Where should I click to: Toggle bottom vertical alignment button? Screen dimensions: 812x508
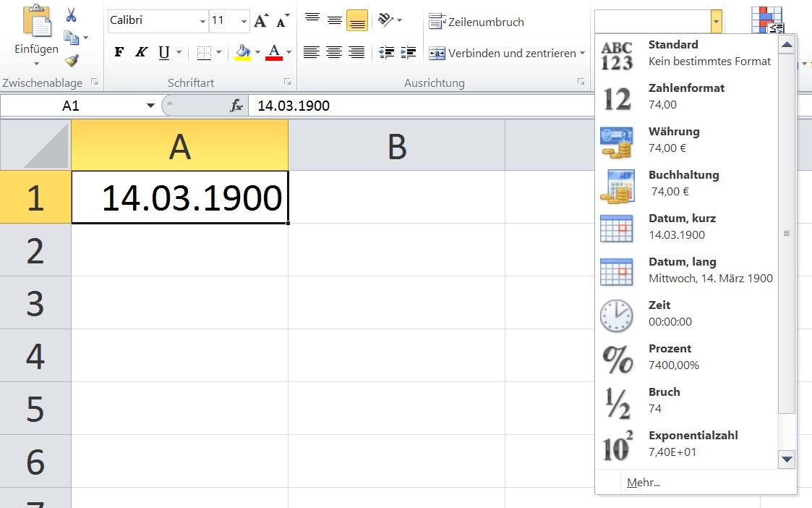[356, 20]
